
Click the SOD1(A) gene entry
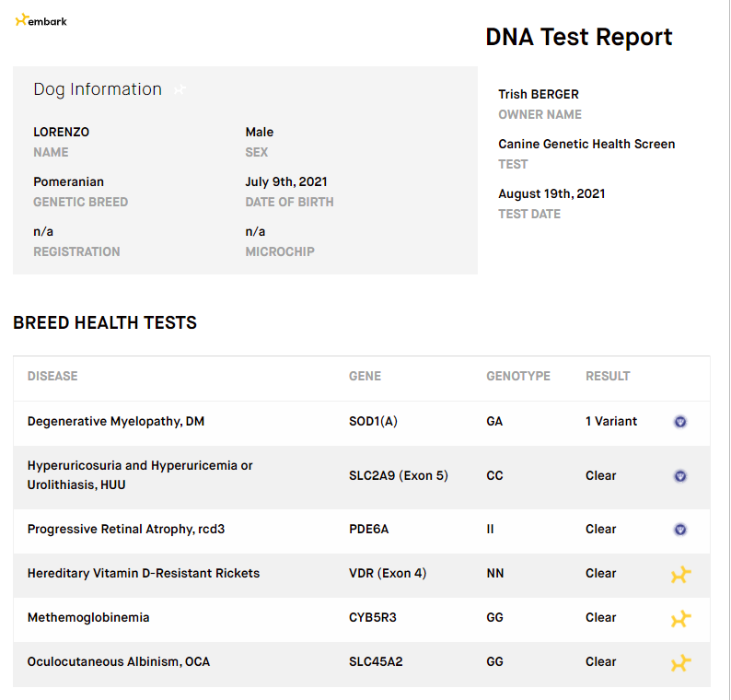(373, 422)
